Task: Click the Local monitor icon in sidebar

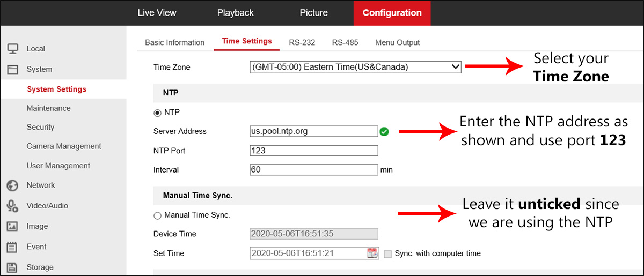Action: tap(12, 48)
